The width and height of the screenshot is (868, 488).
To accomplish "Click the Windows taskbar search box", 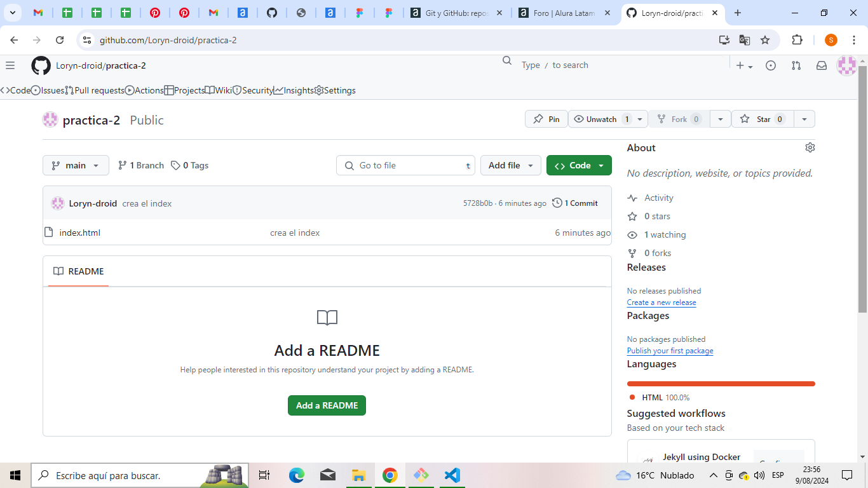I will pos(140,475).
